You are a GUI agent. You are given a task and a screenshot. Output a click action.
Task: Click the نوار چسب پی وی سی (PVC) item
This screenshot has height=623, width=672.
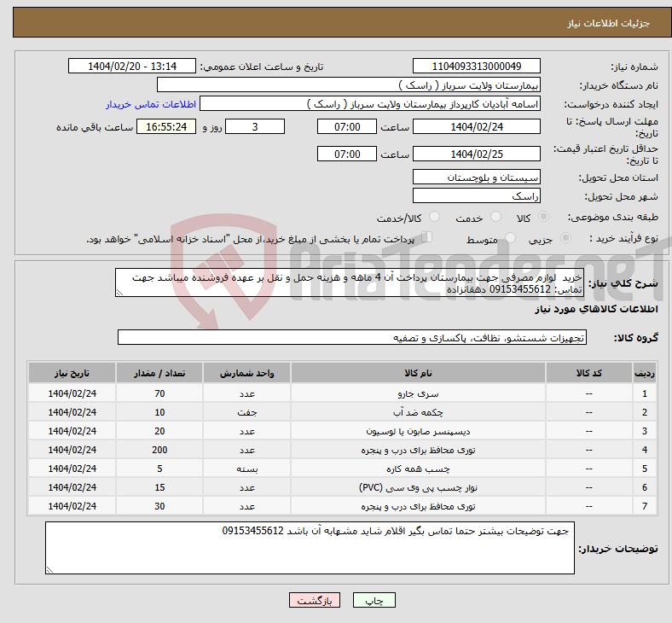418,487
